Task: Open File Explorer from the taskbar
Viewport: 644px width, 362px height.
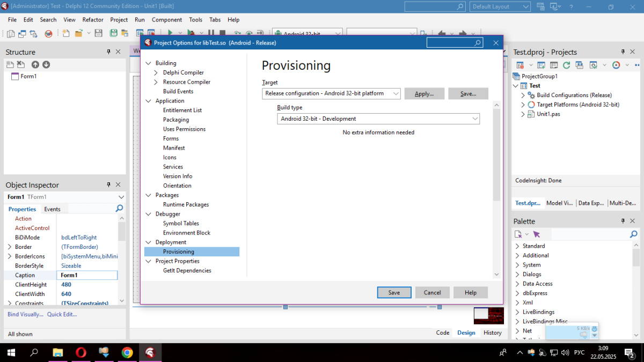Action: 58,352
